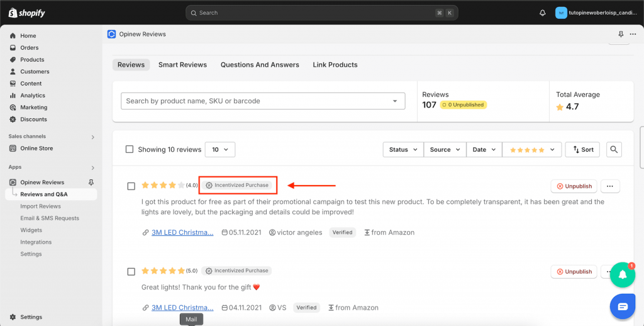Click the three-dots menu on first review
Screen dimensions: 644x326
pyautogui.click(x=610, y=186)
